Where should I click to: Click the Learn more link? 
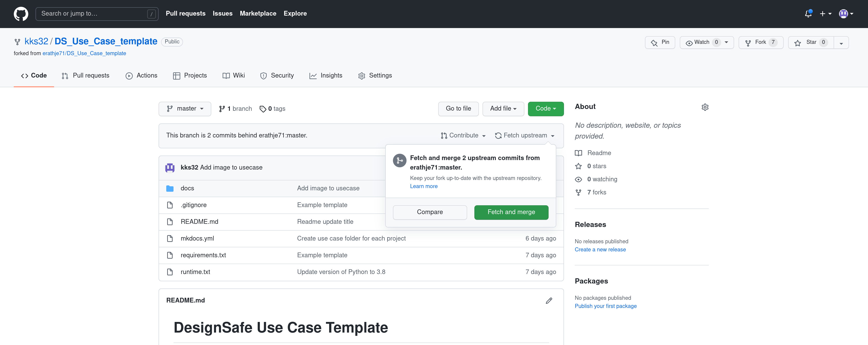pos(423,186)
